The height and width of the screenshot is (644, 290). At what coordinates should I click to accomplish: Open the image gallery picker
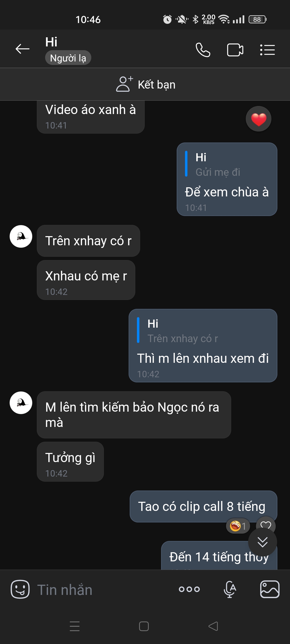point(270,589)
